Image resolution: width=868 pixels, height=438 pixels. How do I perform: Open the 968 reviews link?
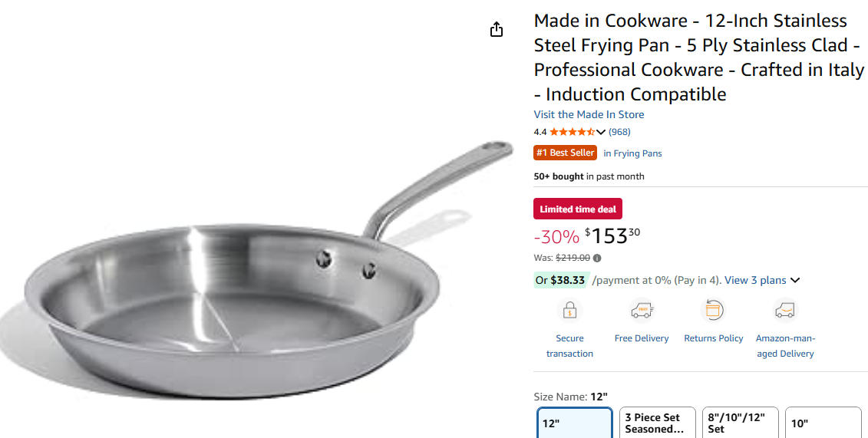(x=619, y=132)
